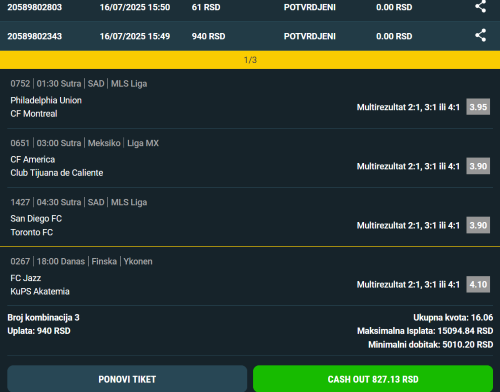
Task: Select the 3.90 odds for CF America match
Action: click(x=478, y=166)
